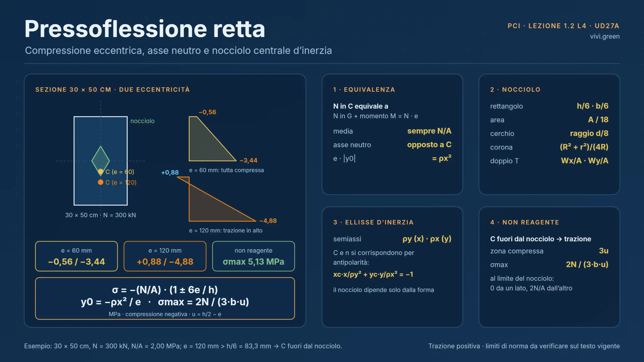Click the blue +0,88 tension value
This screenshot has width=644, height=362.
(170, 172)
